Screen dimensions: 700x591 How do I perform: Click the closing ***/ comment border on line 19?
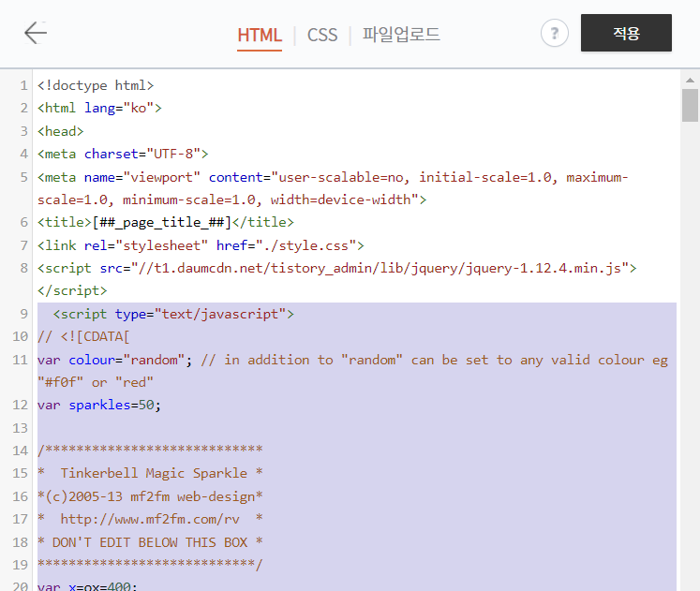[x=150, y=565]
